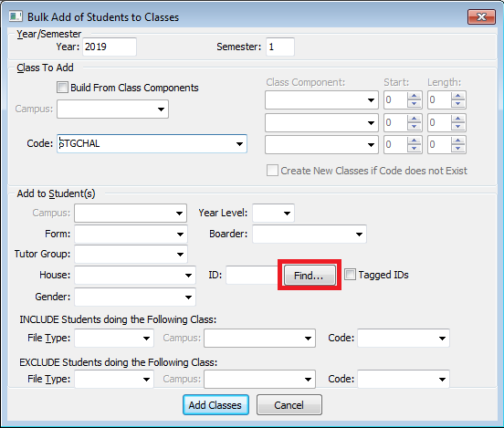The image size is (504, 428).
Task: Expand the House dropdown
Action: (x=188, y=276)
